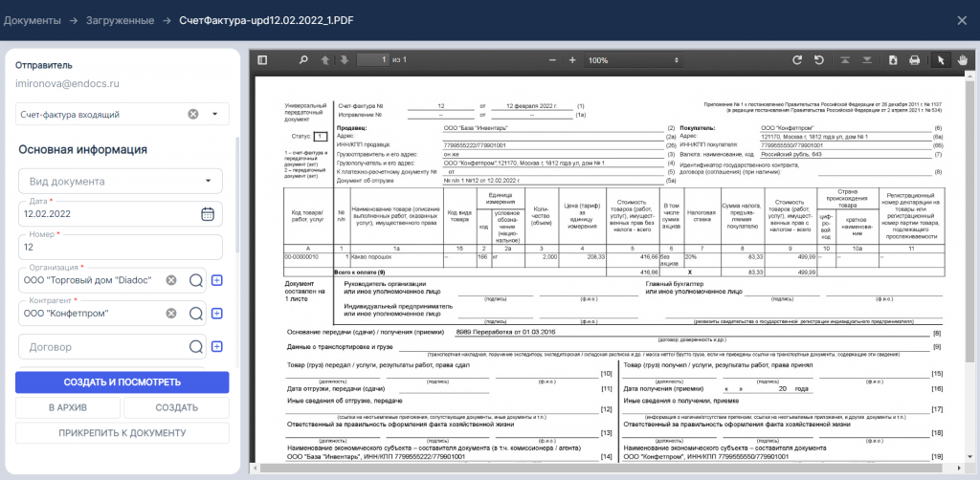This screenshot has height=480, width=980.
Task: Print the PDF document
Action: [x=914, y=60]
